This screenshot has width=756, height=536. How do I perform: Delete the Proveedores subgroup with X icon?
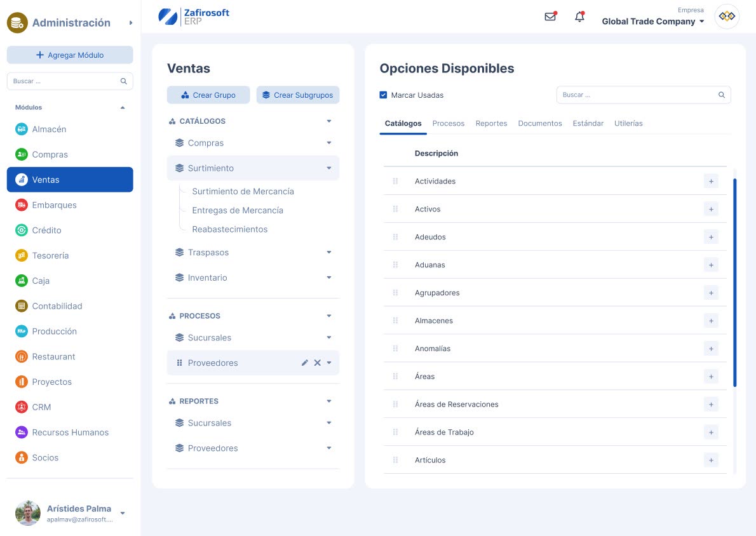317,363
